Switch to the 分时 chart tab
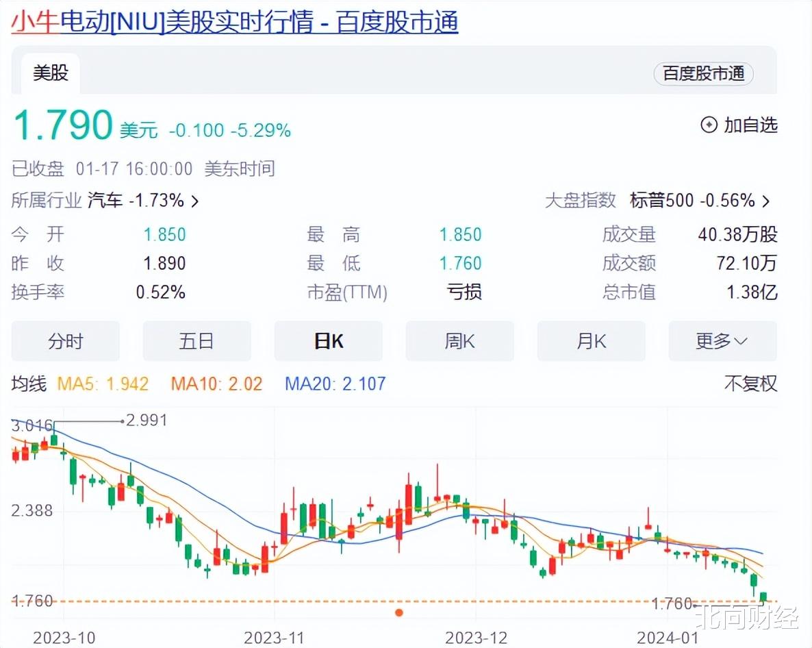Viewport: 812px width, 648px height. [x=65, y=341]
